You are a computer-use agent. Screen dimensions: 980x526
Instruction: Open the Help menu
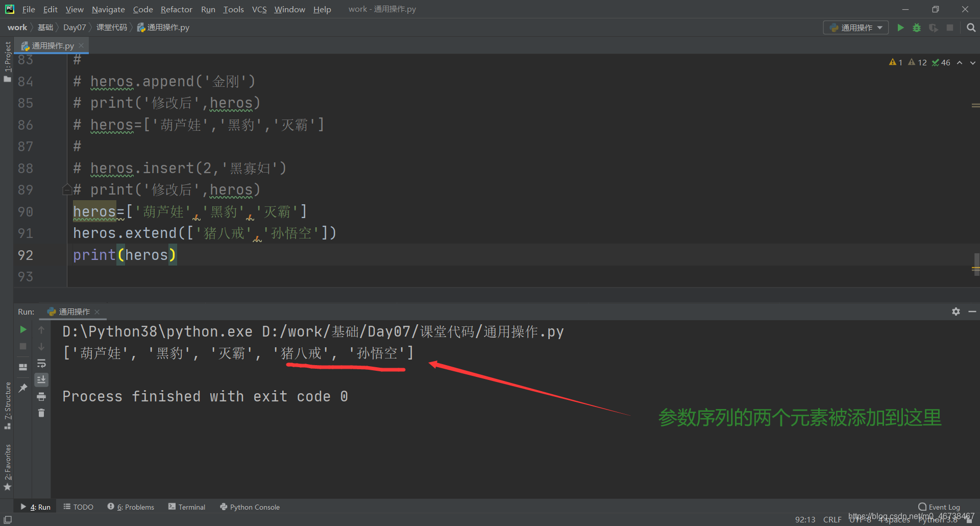pyautogui.click(x=322, y=9)
